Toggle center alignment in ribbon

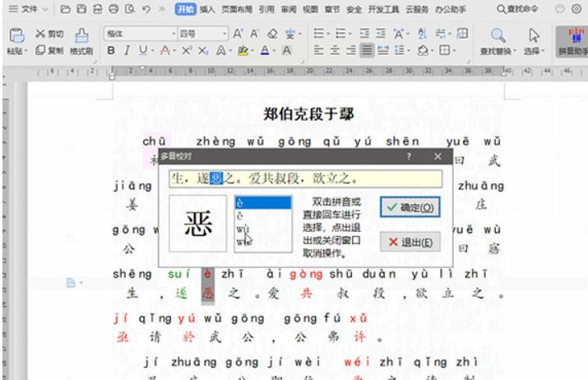[x=335, y=50]
